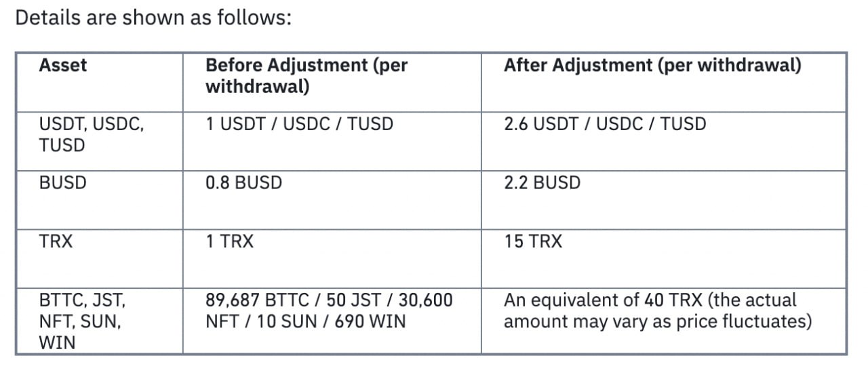Click the '2.6 USDT / USDC / TUSD' cell

pyautogui.click(x=605, y=124)
